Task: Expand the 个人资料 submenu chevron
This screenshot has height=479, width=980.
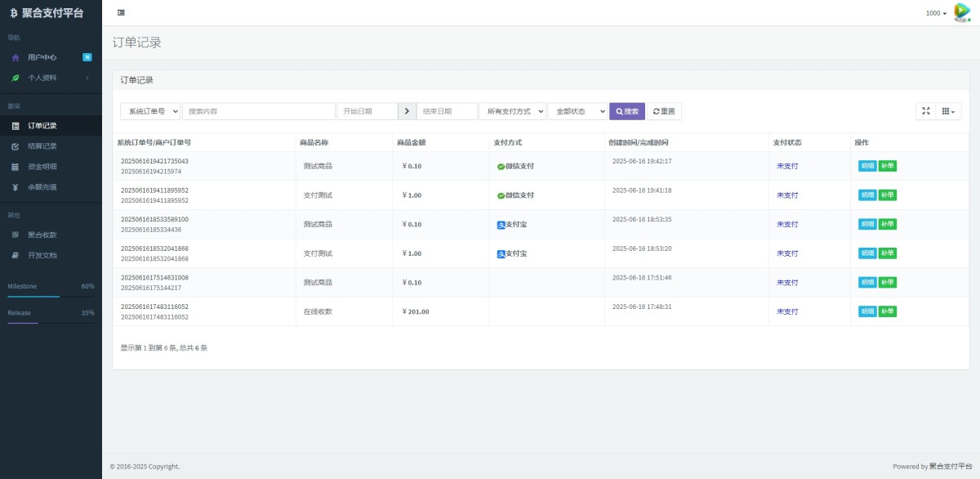Action: click(x=87, y=78)
